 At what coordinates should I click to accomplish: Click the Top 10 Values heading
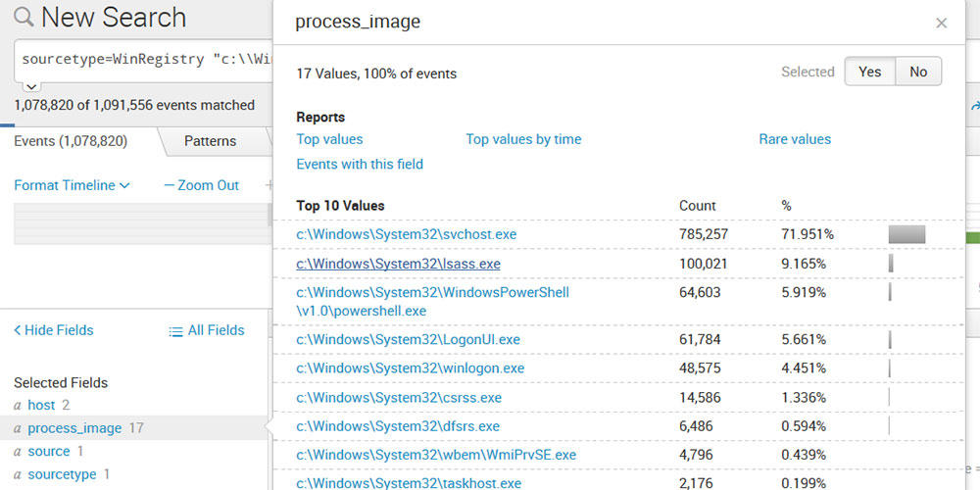(x=340, y=206)
